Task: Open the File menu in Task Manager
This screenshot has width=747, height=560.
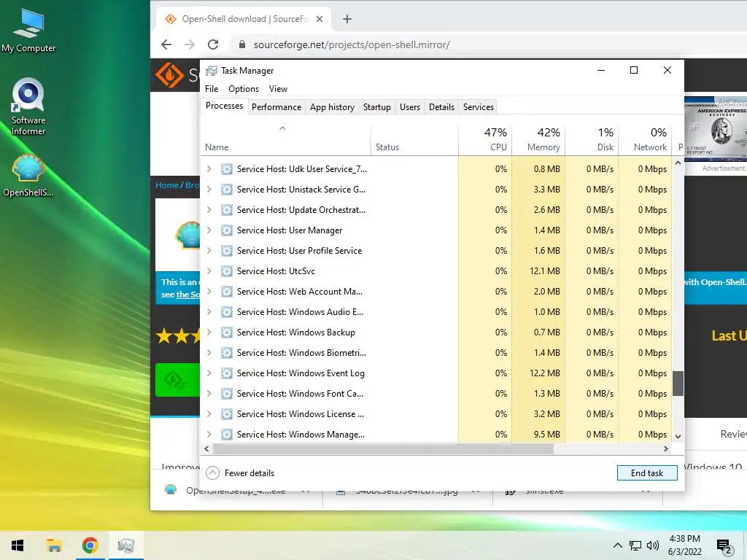Action: (212, 89)
